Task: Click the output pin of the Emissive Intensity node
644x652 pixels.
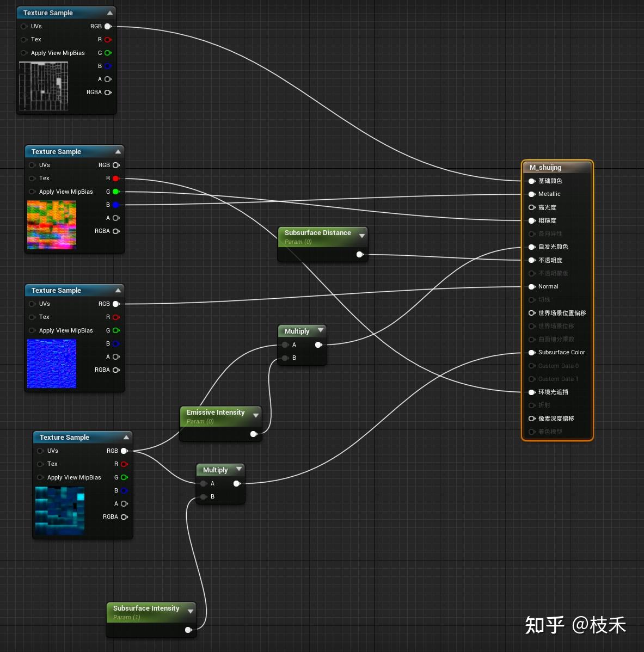Action: click(254, 434)
